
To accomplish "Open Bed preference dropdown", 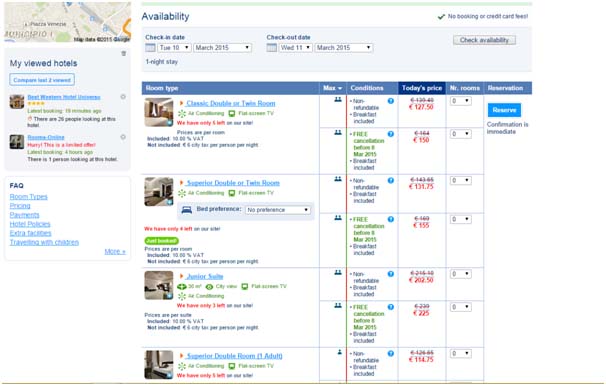I will coord(278,210).
